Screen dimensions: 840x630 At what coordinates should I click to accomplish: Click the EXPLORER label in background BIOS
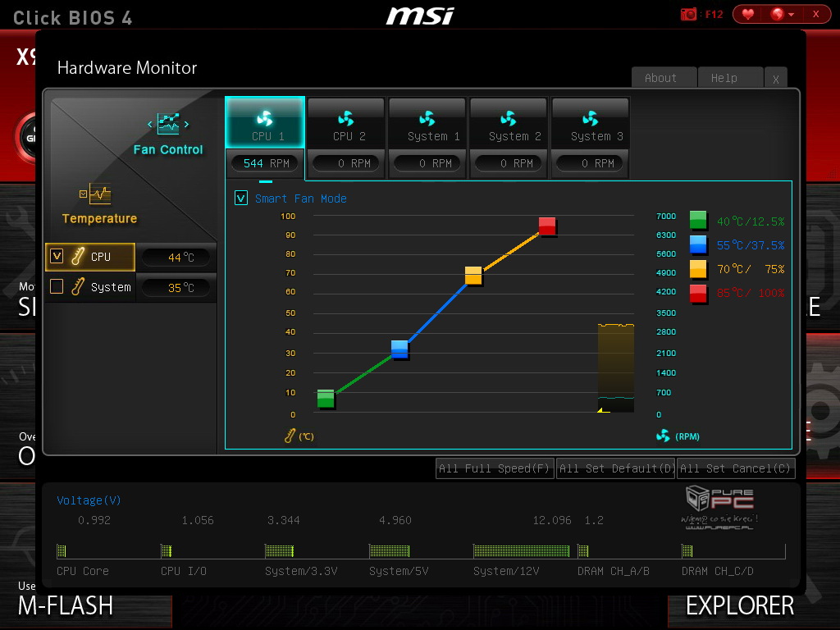(x=740, y=606)
